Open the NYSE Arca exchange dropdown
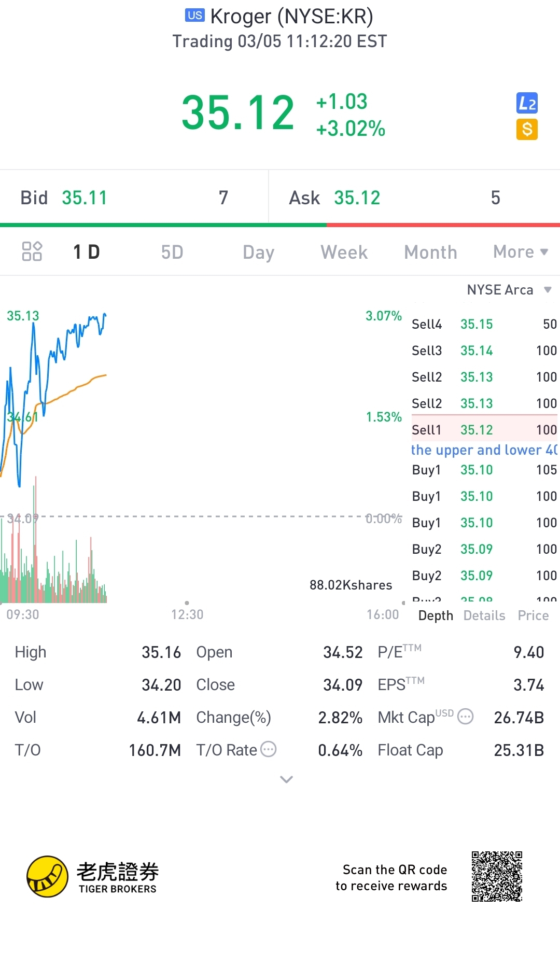 [x=509, y=289]
